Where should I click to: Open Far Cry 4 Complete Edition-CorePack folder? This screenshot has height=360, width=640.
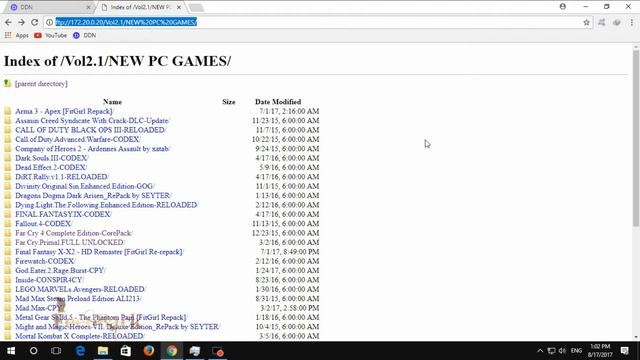tap(74, 233)
